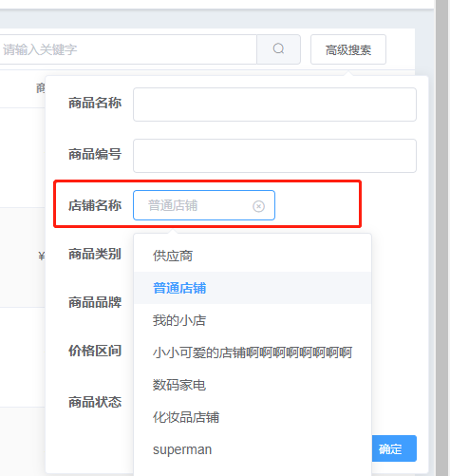The image size is (450, 476).
Task: Click the 商品品牌 field label
Action: (95, 302)
